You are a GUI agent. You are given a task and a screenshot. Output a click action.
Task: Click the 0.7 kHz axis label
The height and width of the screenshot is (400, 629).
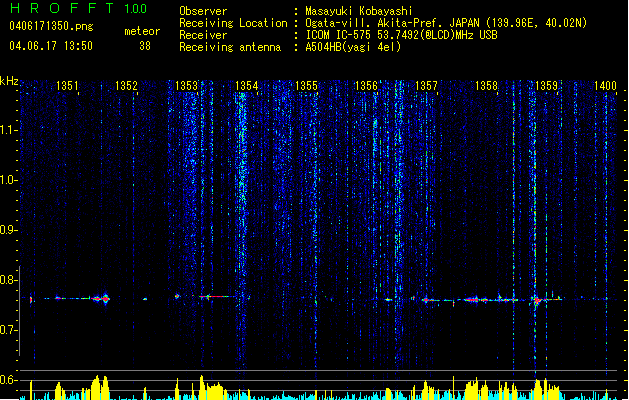9,330
